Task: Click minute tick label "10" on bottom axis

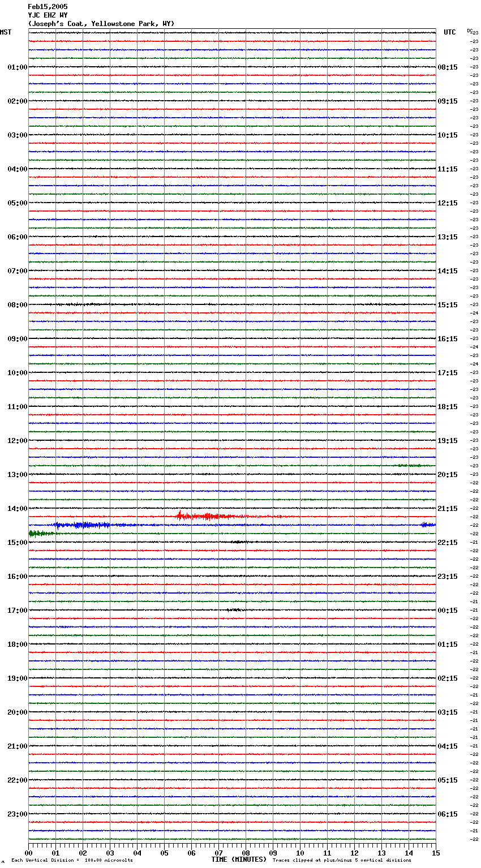Action: (x=300, y=853)
